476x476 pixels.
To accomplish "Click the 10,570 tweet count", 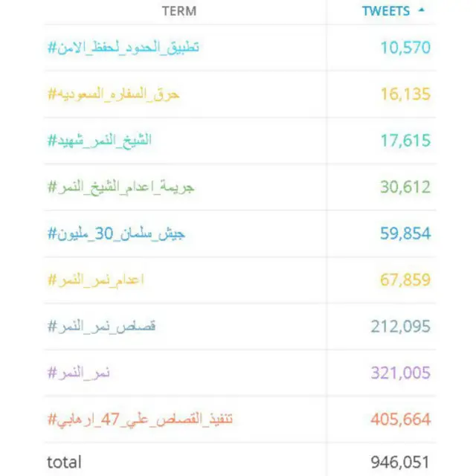I will tap(405, 48).
